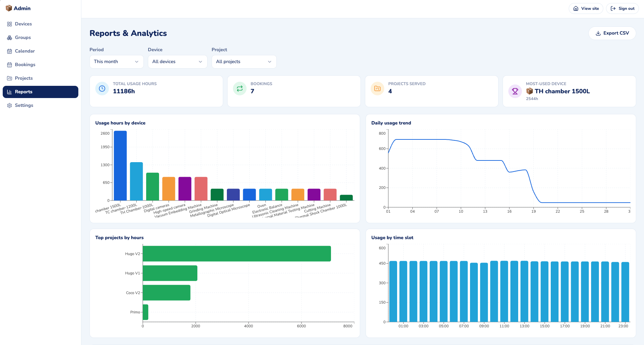Viewport: 644px width, 345px height.
Task: Click the 13:00 label on time slot chart
Action: [x=524, y=326]
